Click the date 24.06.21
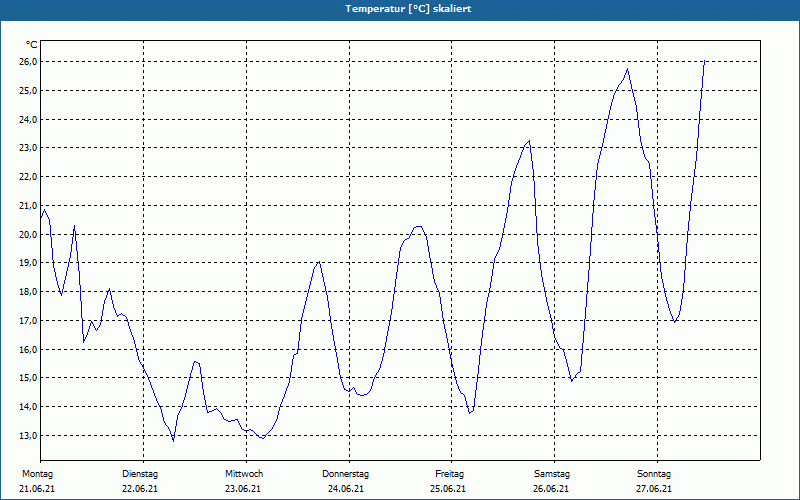The image size is (800, 500). (x=346, y=489)
